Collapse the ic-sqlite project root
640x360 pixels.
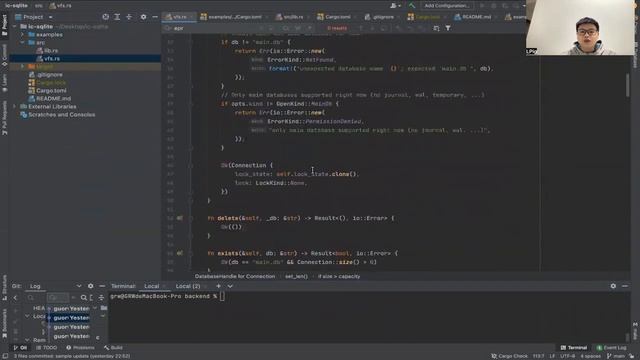pyautogui.click(x=15, y=27)
